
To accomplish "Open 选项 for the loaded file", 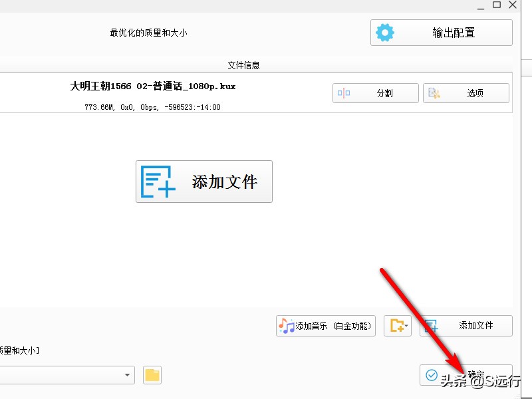I will click(x=465, y=92).
